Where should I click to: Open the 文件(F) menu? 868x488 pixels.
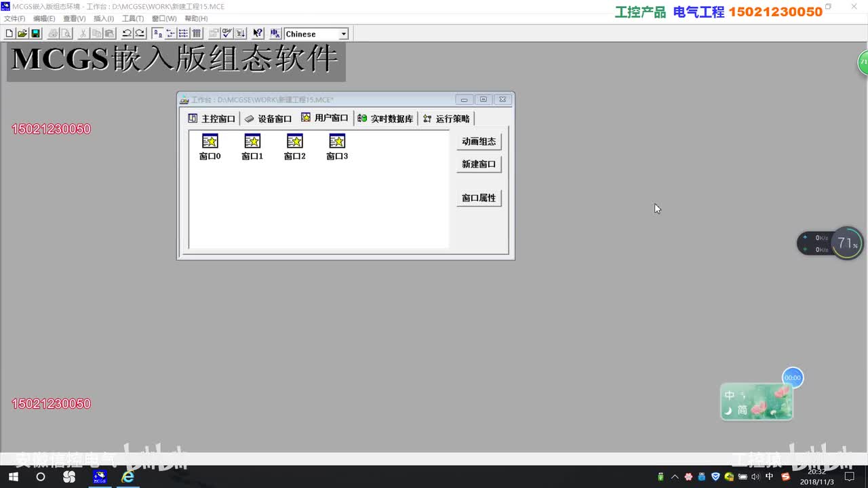(x=14, y=19)
